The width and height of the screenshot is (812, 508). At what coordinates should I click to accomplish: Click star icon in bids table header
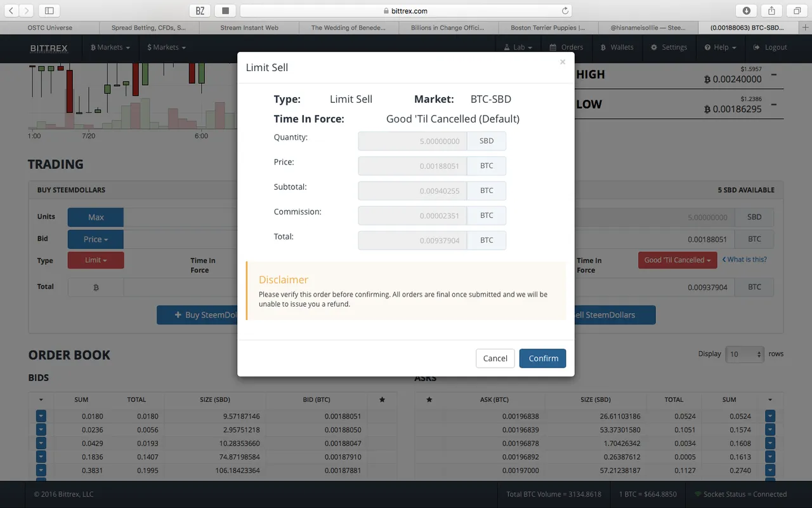pyautogui.click(x=382, y=400)
